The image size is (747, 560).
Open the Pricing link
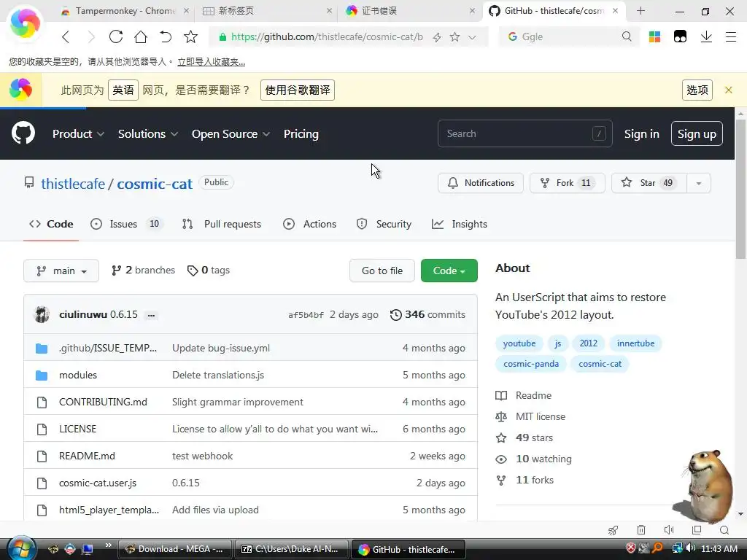tap(301, 134)
